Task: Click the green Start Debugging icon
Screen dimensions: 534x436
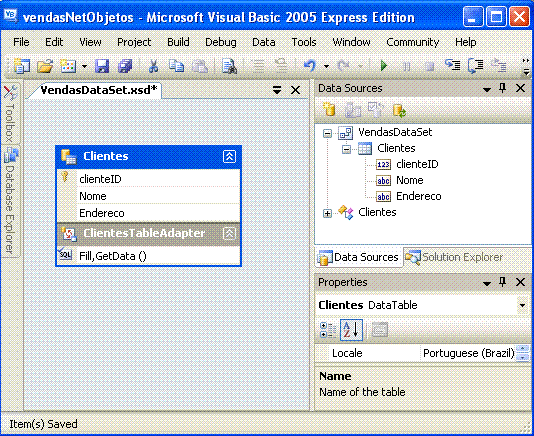Action: pos(384,65)
